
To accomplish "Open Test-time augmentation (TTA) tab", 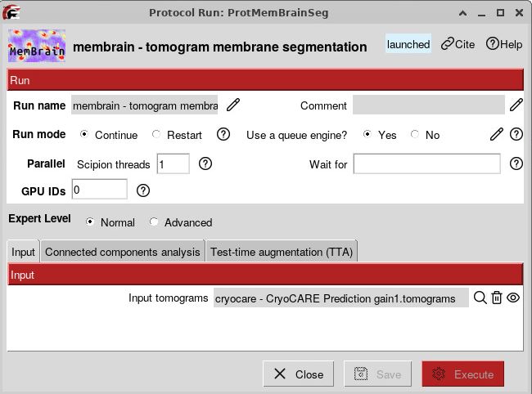I will click(x=282, y=252).
